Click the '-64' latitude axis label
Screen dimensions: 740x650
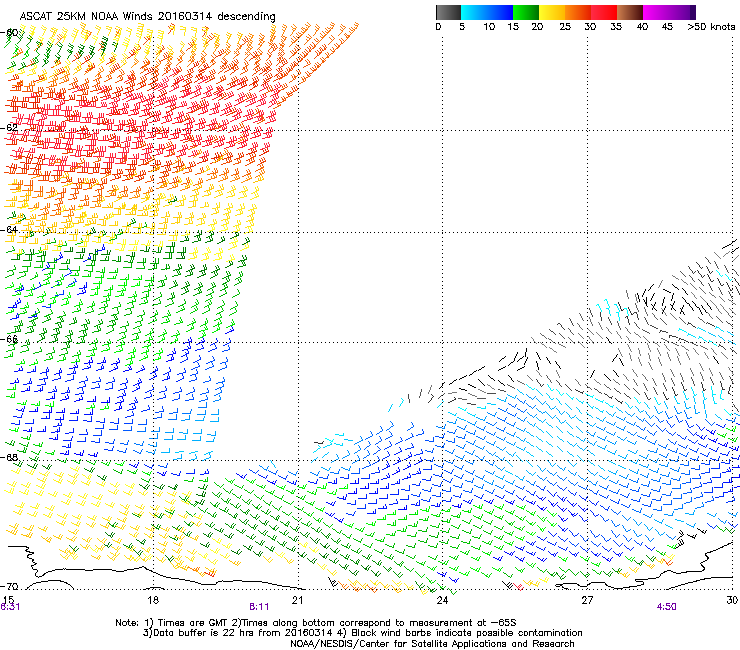(10, 230)
